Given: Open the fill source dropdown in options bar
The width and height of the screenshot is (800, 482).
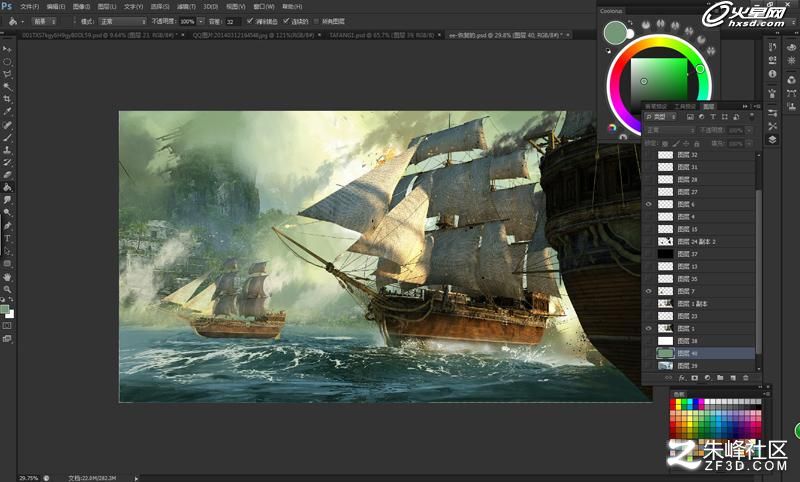Looking at the screenshot, I should pyautogui.click(x=45, y=21).
